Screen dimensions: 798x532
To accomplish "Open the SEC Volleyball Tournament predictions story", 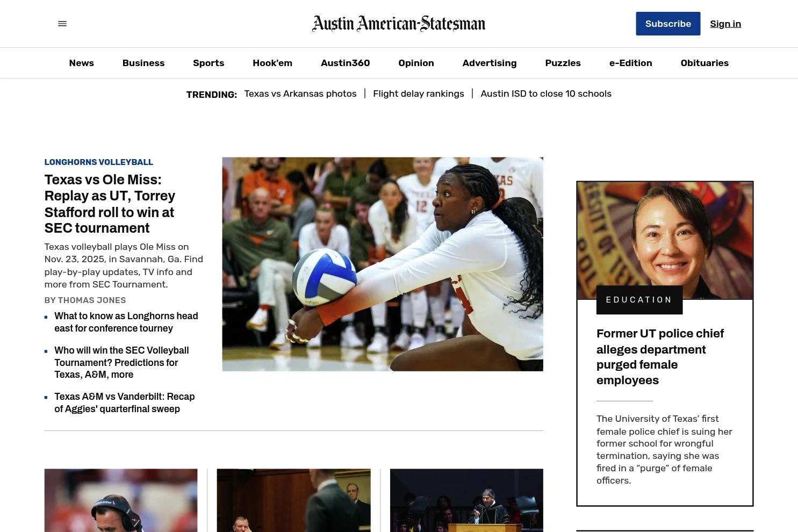I will point(121,362).
